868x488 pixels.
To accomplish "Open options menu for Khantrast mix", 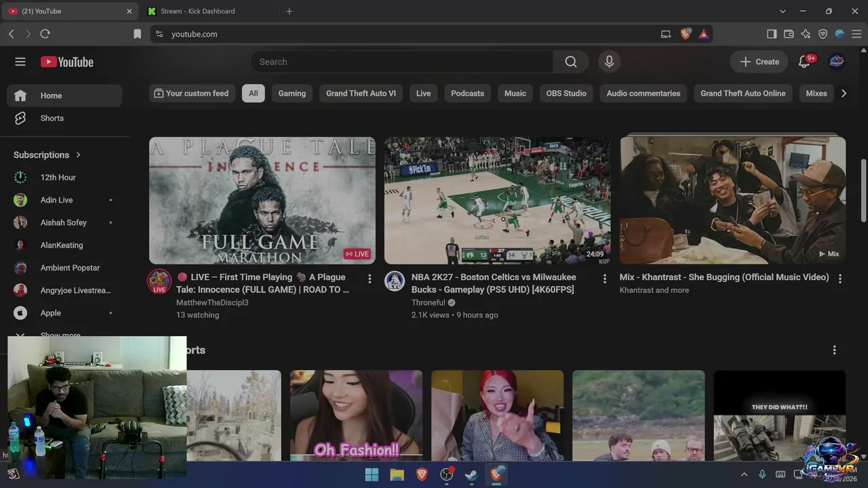I will pos(840,279).
